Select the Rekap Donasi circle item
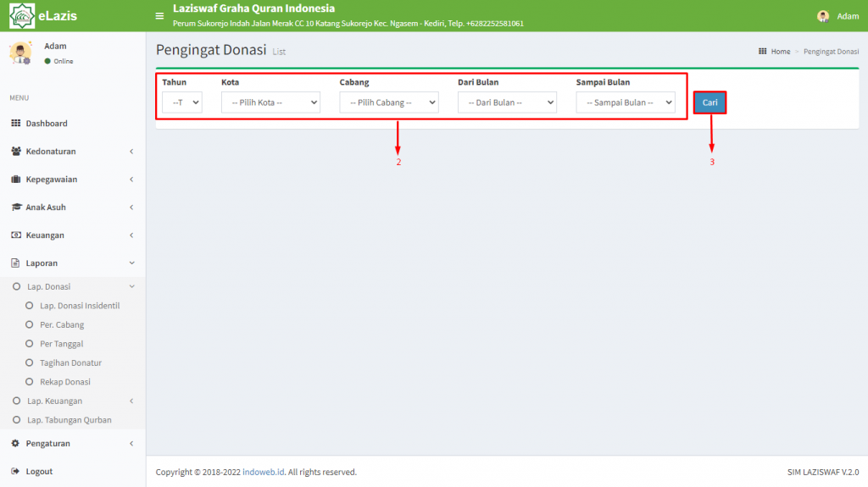 tap(30, 382)
